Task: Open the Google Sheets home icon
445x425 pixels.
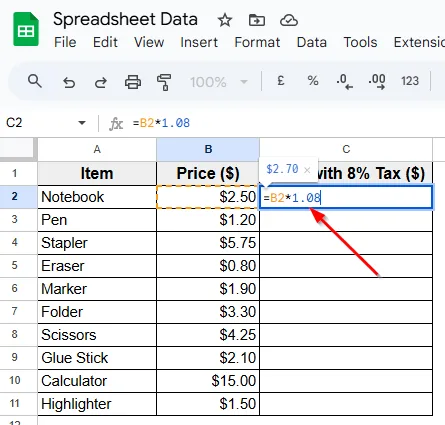Action: (26, 29)
